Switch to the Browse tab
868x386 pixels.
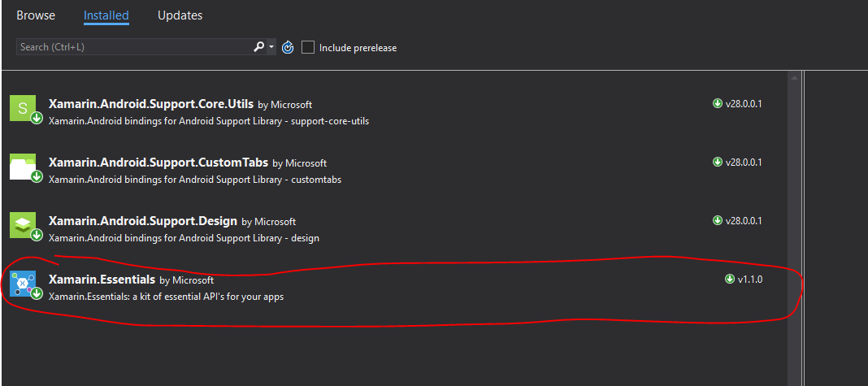pos(36,15)
